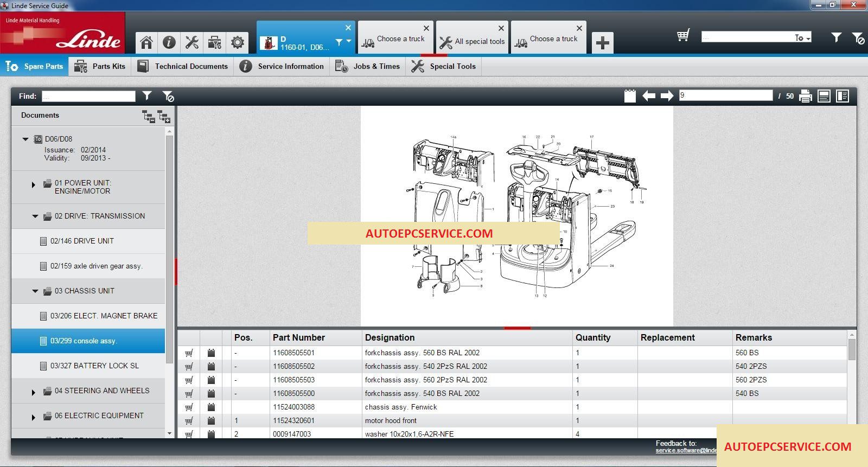This screenshot has width=868, height=467.
Task: Add part 11608505500 to the cart
Action: 189,394
